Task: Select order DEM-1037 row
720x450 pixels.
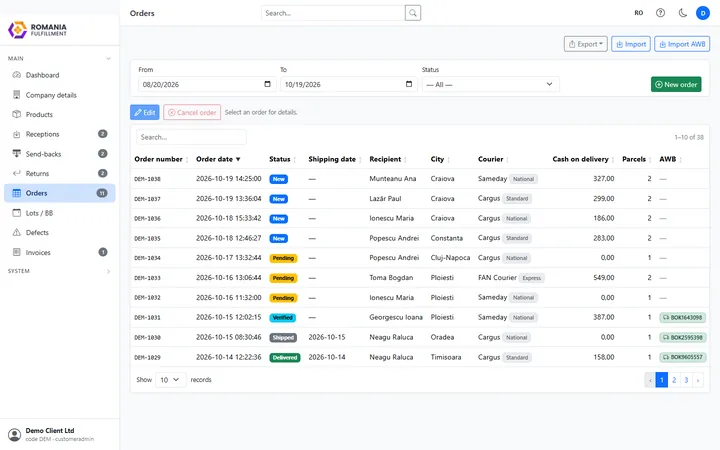Action: pyautogui.click(x=420, y=199)
